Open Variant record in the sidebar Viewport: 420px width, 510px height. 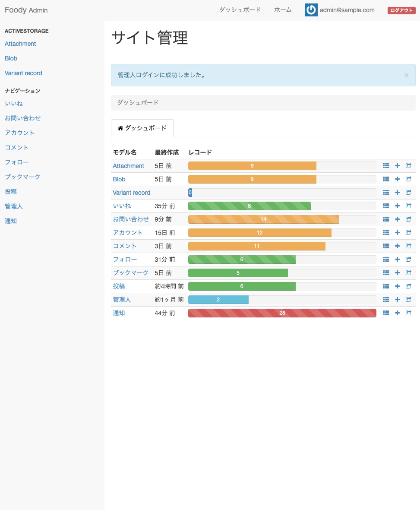tap(23, 73)
